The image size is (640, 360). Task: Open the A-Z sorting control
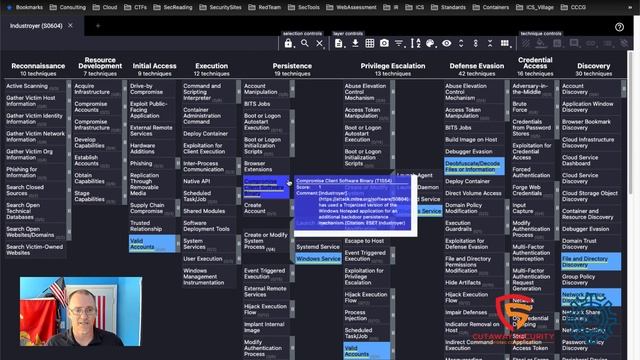tap(415, 43)
